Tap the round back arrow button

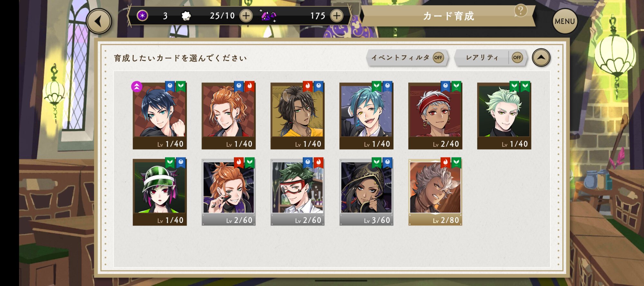[99, 21]
